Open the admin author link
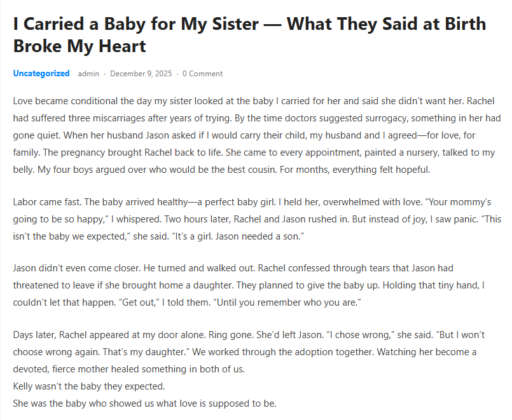The image size is (512, 420). click(88, 74)
